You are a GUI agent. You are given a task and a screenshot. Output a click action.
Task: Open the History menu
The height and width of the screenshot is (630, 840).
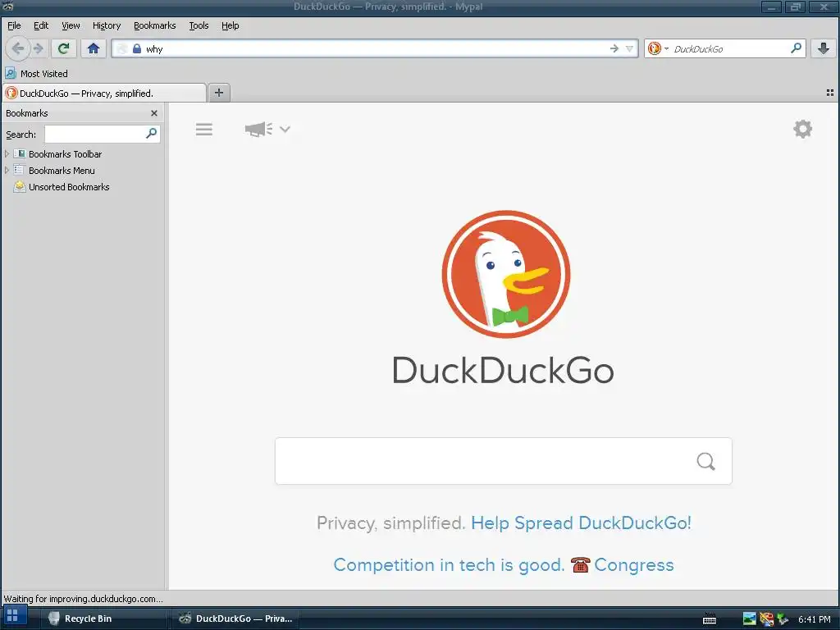107,25
